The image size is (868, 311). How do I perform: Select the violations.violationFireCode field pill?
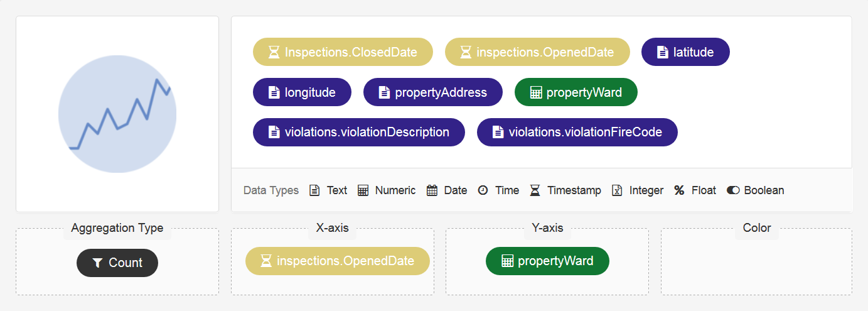coord(577,132)
